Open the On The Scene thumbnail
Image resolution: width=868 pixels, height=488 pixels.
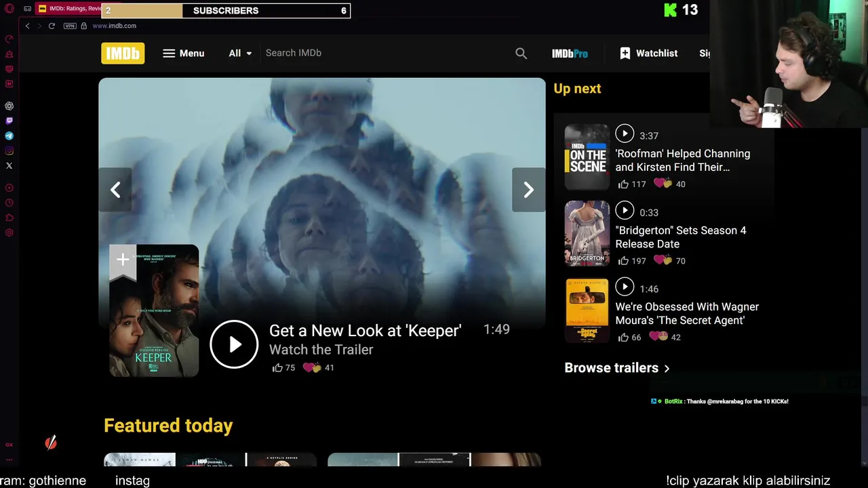pyautogui.click(x=587, y=157)
